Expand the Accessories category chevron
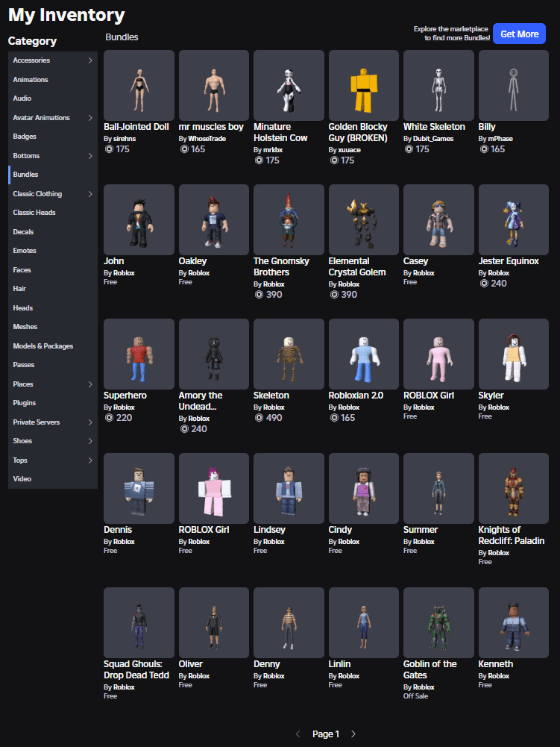Image resolution: width=560 pixels, height=747 pixels. tap(90, 60)
